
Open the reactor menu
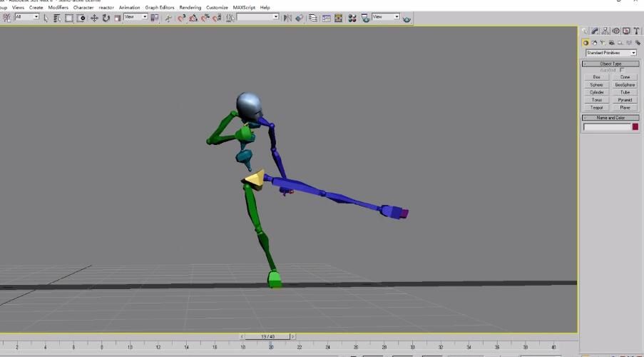[x=106, y=7]
